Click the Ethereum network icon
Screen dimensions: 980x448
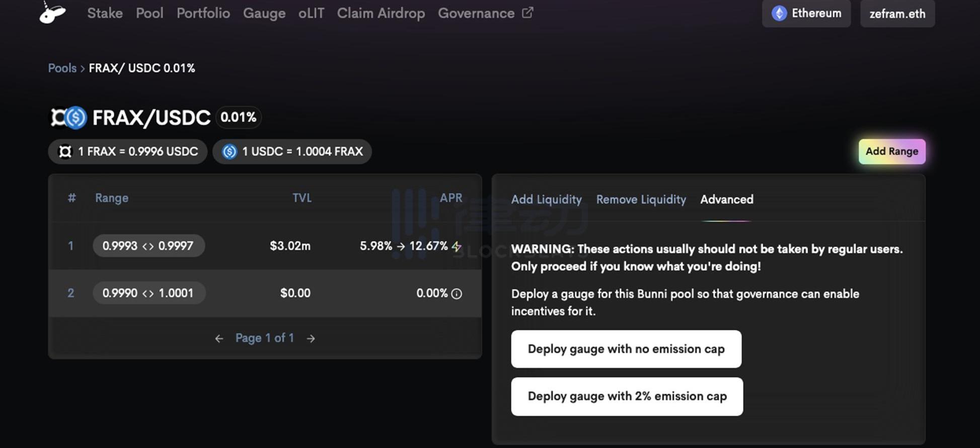click(x=779, y=13)
